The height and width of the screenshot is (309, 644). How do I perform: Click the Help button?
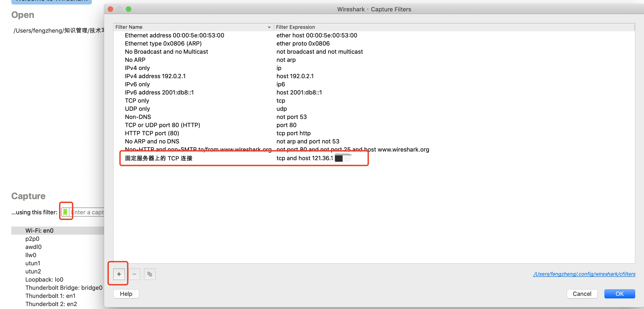pos(126,294)
